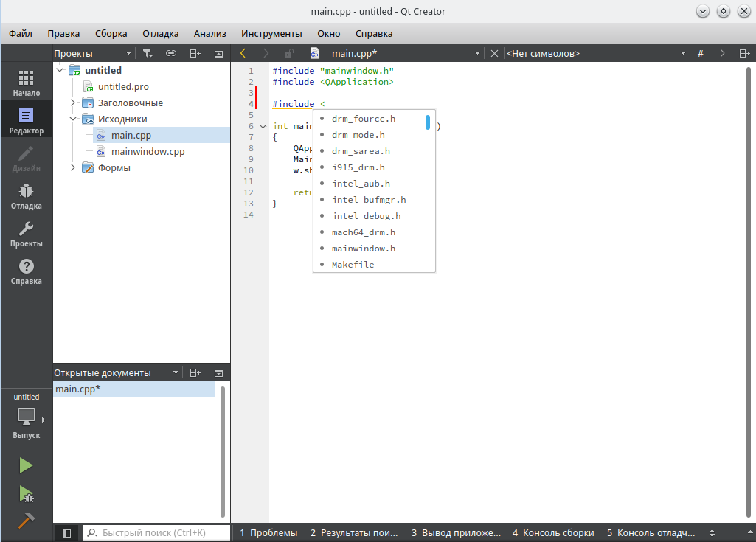The height and width of the screenshot is (542, 756).
Task: Open the Консоль сборки pane
Action: click(552, 532)
